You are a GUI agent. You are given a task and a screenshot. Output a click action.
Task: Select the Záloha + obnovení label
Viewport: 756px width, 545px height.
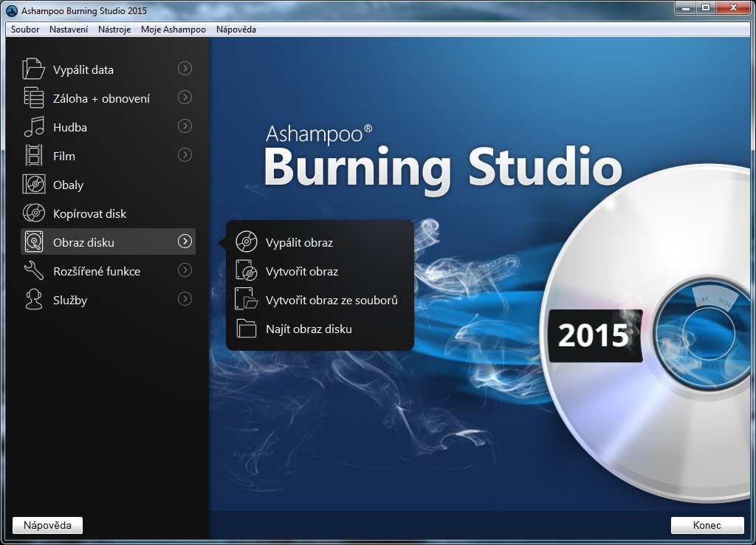coord(101,99)
